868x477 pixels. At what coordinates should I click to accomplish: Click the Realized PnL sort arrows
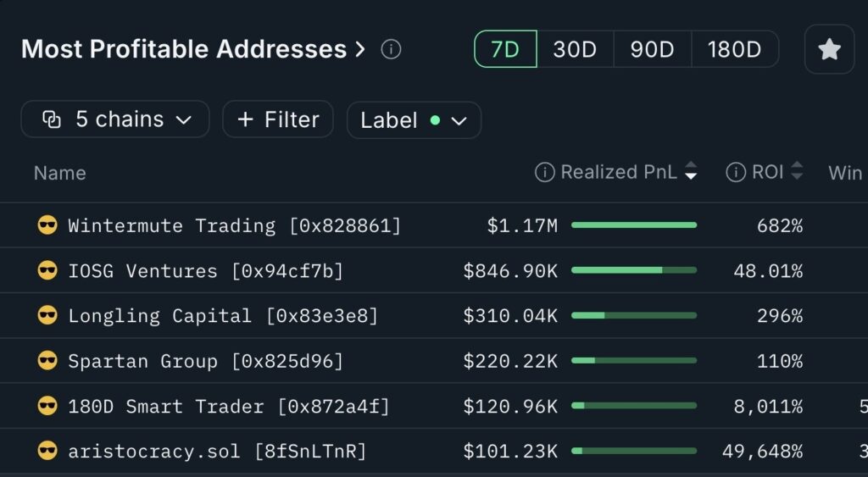click(x=691, y=172)
